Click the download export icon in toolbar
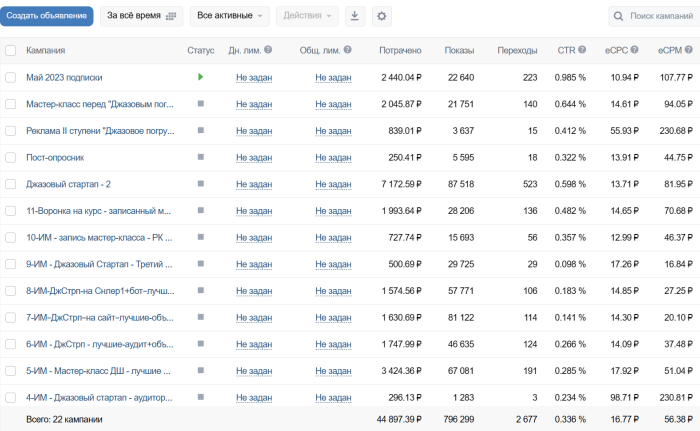The image size is (700, 431). coord(354,16)
